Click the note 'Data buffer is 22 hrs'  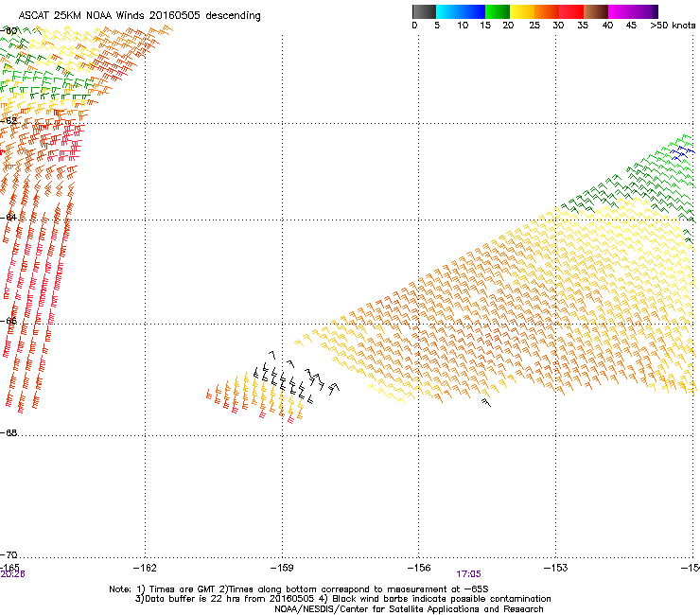(188, 599)
